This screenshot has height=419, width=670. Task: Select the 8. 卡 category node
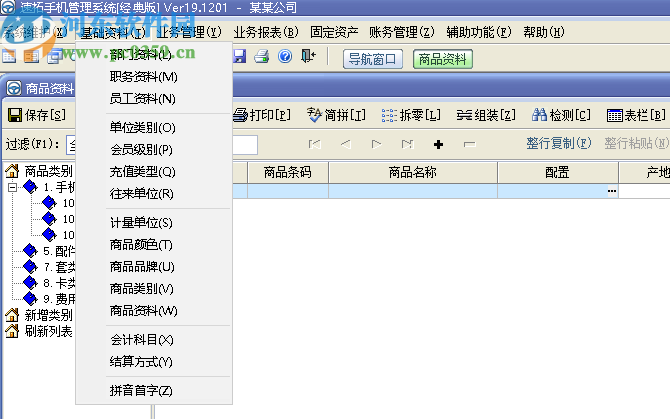point(50,283)
